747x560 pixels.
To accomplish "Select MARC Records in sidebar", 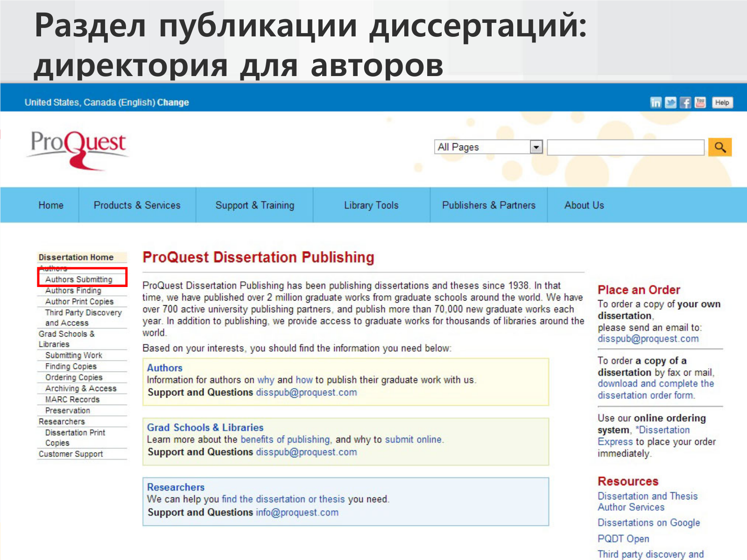I will coord(72,399).
